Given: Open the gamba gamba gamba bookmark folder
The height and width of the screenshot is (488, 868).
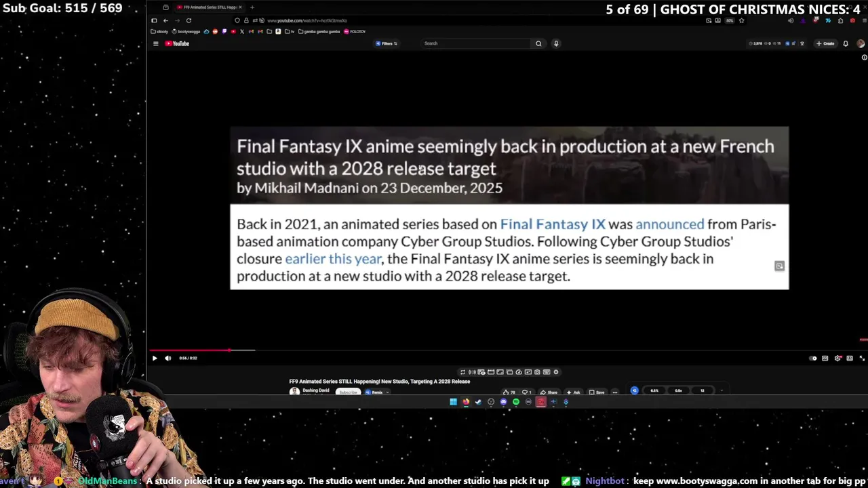Looking at the screenshot, I should click(319, 32).
